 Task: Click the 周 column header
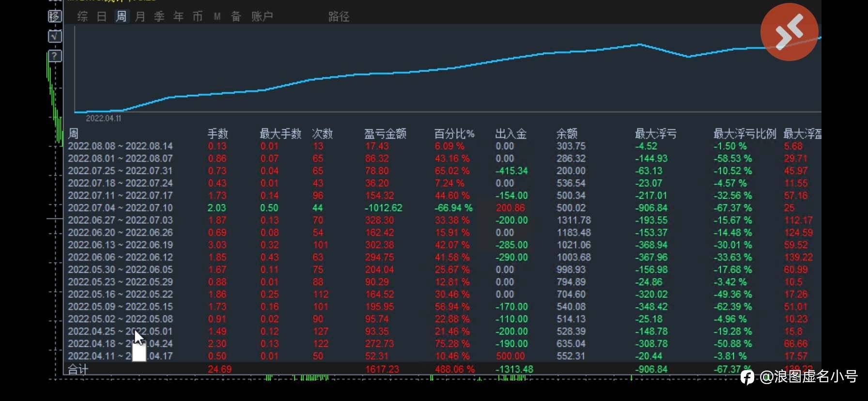click(x=73, y=134)
